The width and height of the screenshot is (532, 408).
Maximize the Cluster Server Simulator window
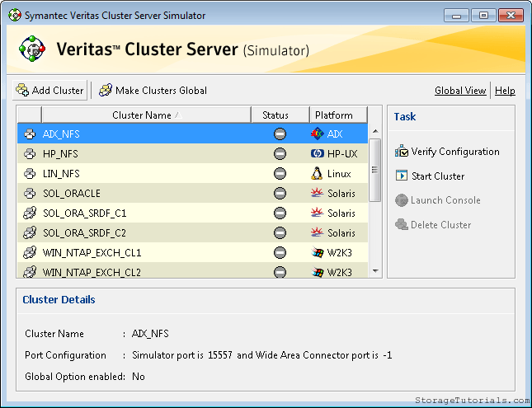(x=483, y=16)
